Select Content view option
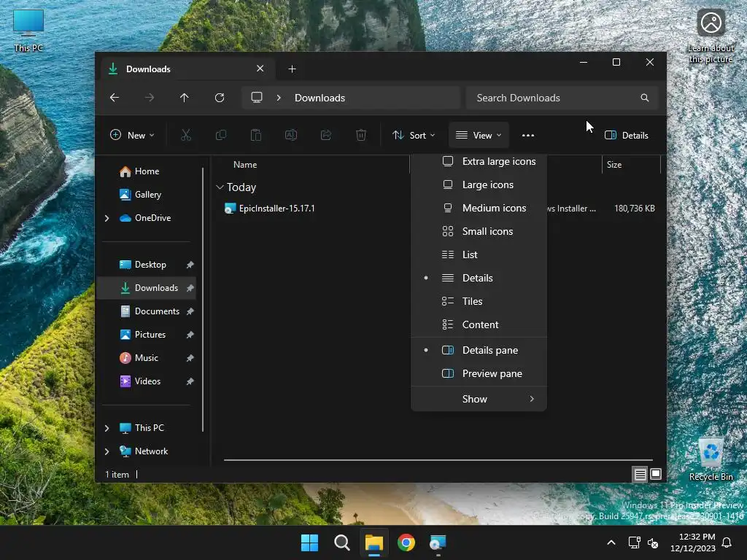This screenshot has width=747, height=560. [479, 324]
